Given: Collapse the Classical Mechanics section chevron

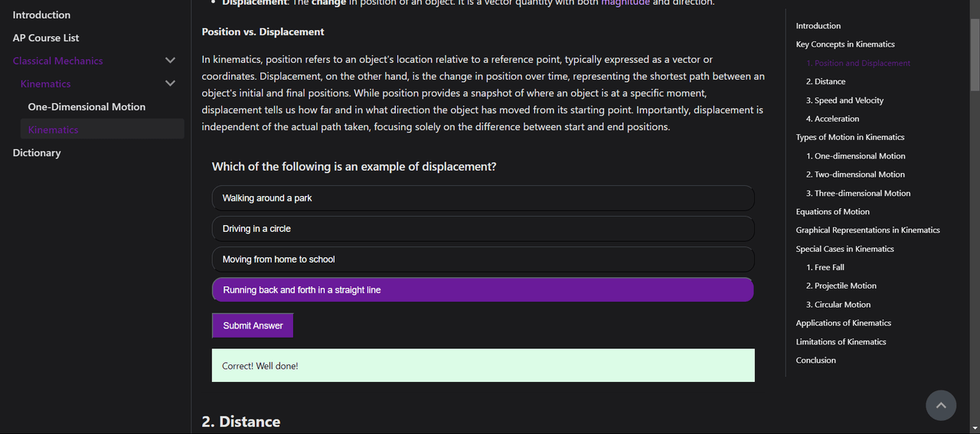Looking at the screenshot, I should pyautogui.click(x=170, y=60).
